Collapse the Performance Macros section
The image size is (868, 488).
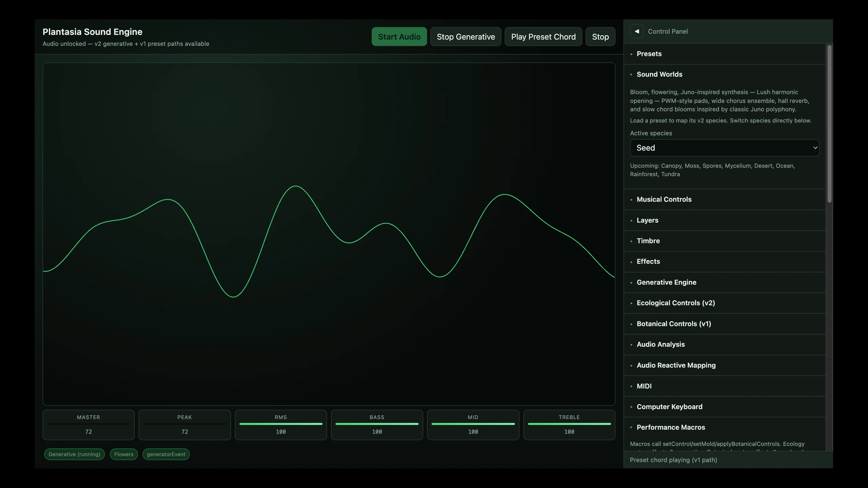[x=725, y=427]
